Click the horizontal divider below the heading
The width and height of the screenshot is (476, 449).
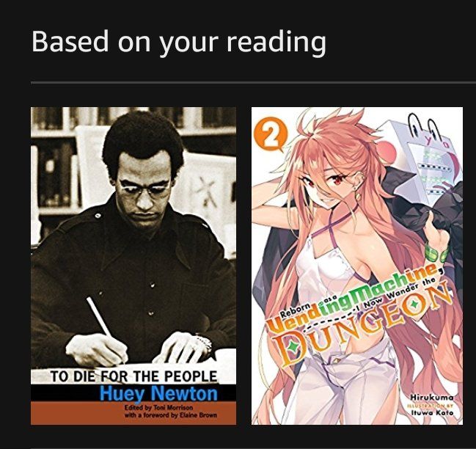click(x=253, y=82)
